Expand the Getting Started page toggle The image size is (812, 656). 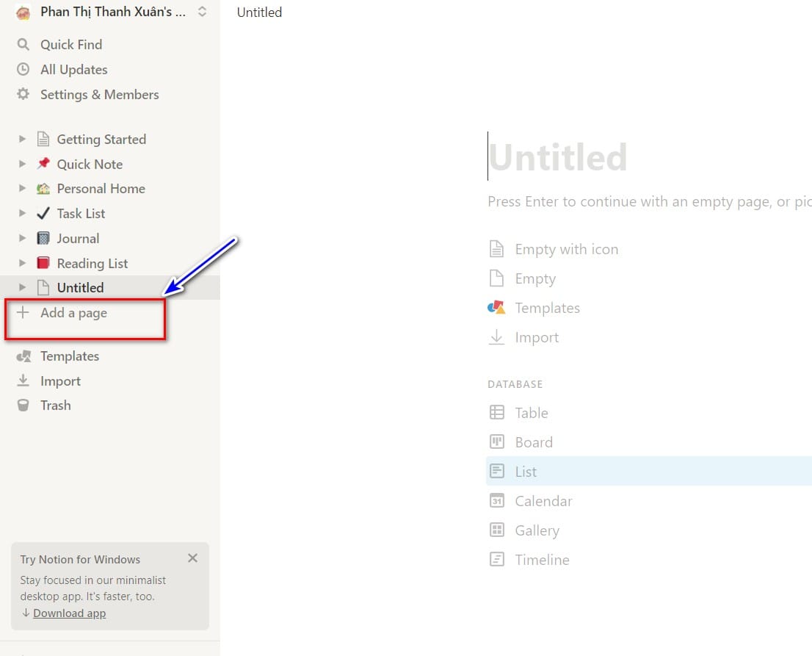coord(22,139)
